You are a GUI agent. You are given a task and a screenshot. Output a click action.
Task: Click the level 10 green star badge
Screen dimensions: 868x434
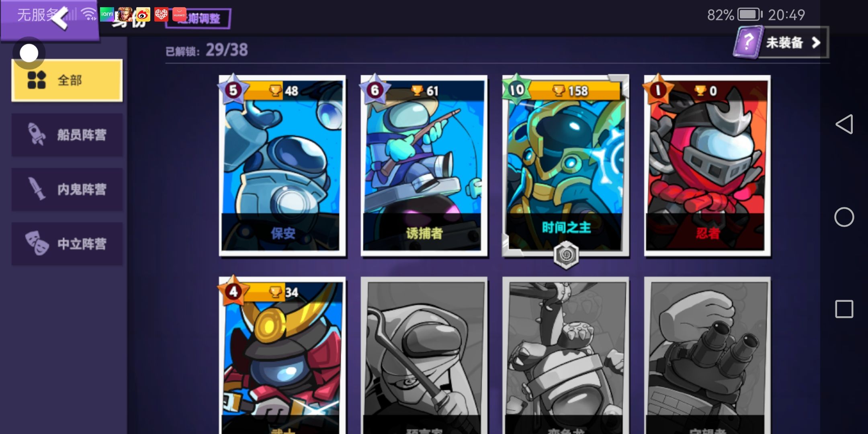(x=516, y=89)
